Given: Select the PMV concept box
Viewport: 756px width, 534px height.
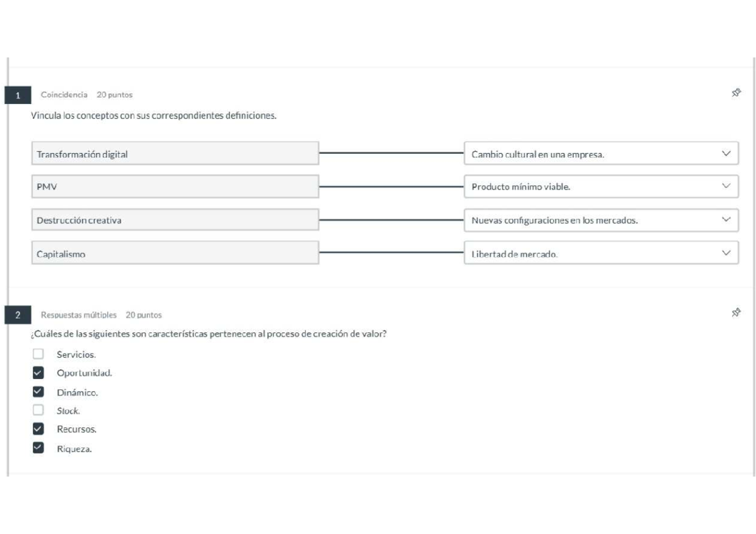Looking at the screenshot, I should point(175,186).
